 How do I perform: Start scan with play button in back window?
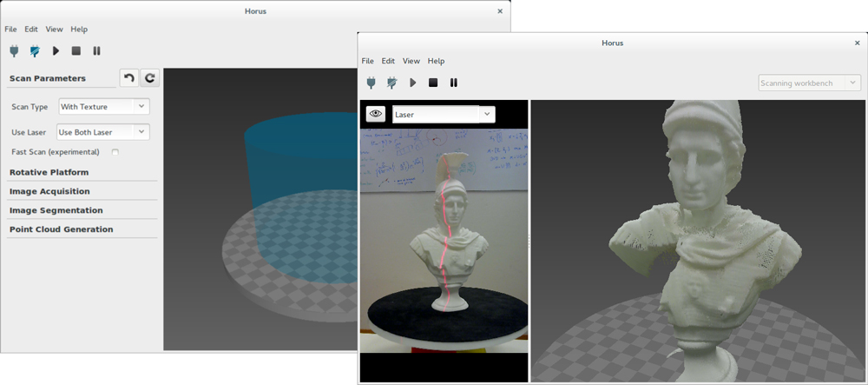56,51
